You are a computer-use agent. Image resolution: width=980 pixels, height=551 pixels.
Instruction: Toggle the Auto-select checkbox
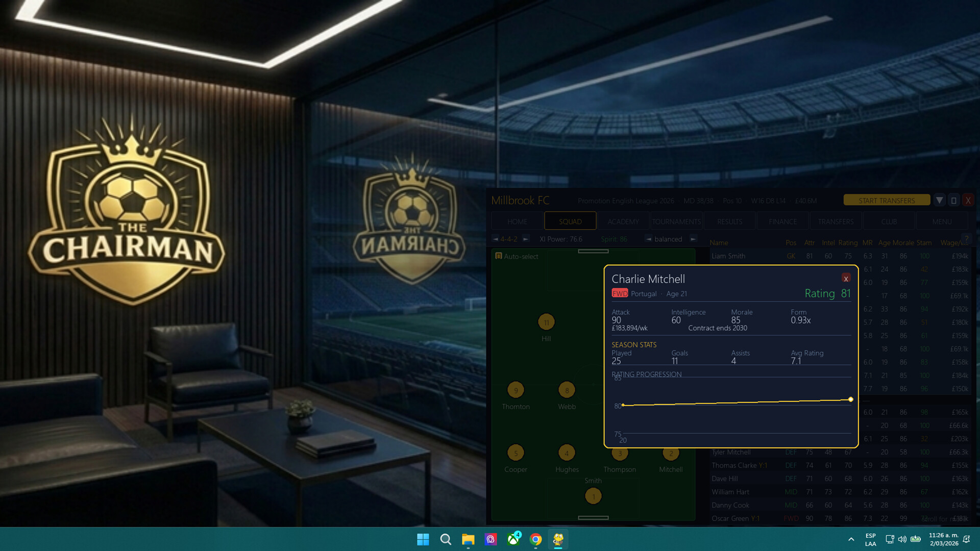pyautogui.click(x=499, y=256)
